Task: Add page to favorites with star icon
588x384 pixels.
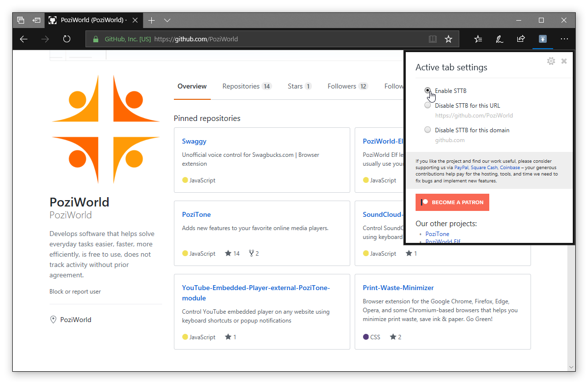Action: point(448,39)
